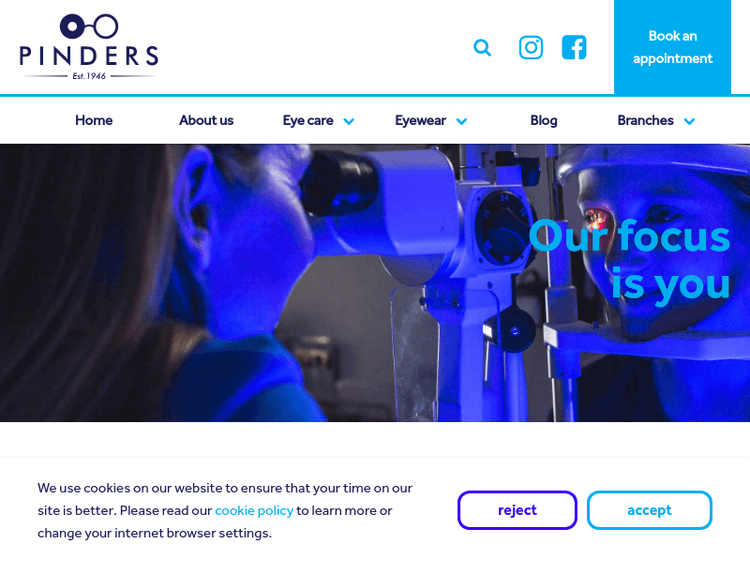Open the Facebook icon link

[574, 47]
